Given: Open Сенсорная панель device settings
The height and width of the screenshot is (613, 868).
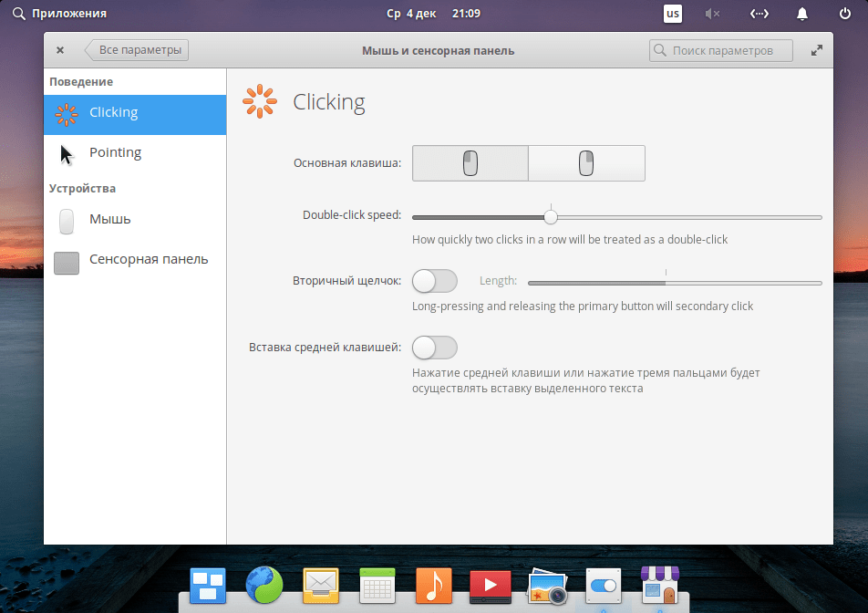Looking at the screenshot, I should point(135,261).
